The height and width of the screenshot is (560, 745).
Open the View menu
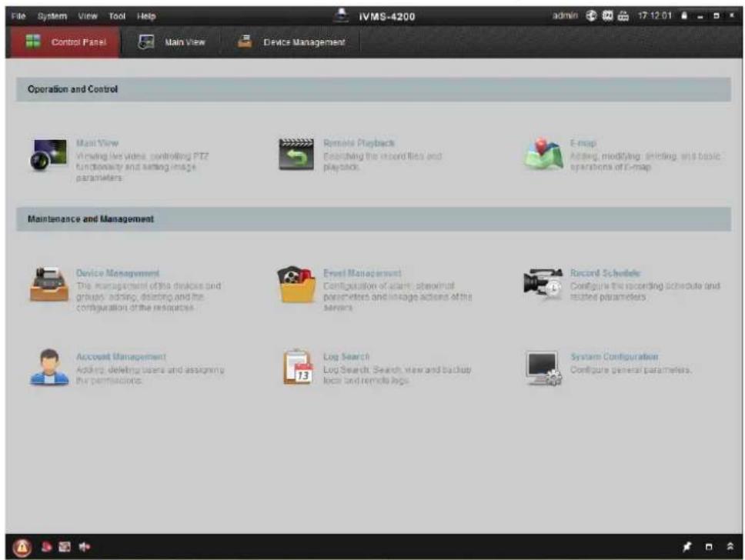point(88,16)
